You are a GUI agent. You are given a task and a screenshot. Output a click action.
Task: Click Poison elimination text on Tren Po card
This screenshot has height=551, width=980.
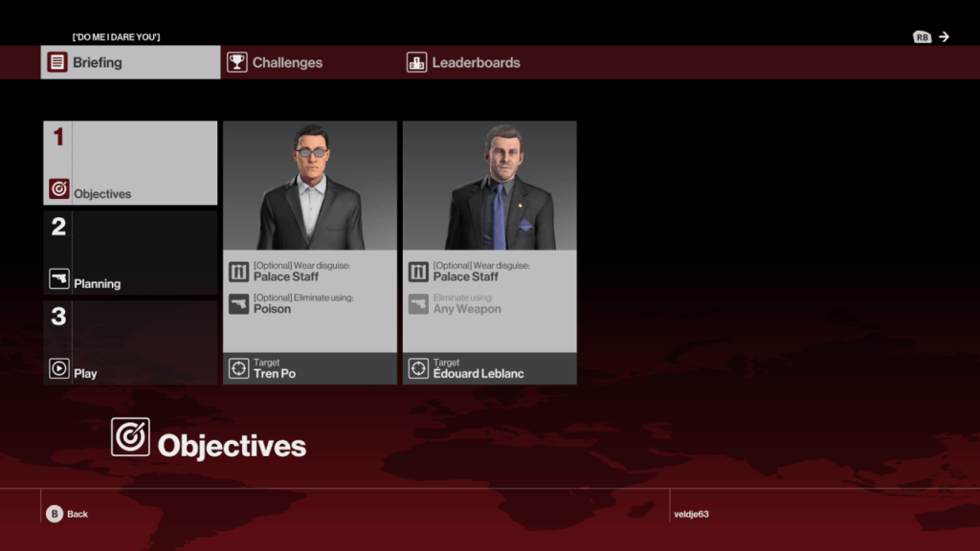pos(272,309)
